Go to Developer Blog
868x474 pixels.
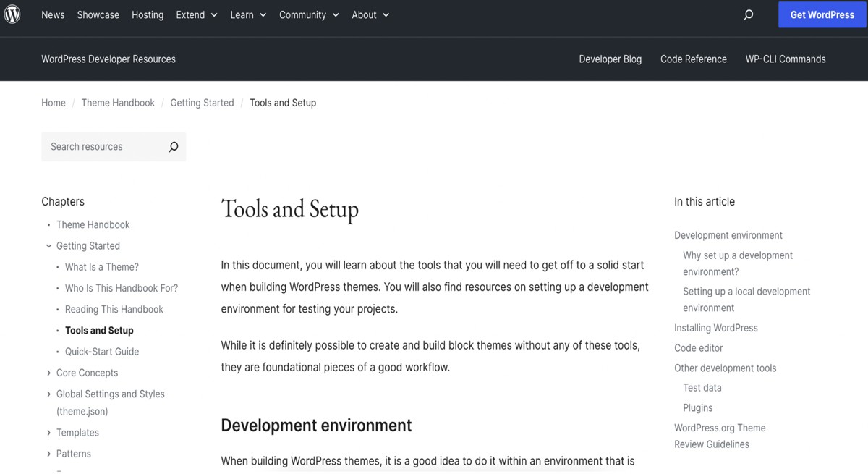pyautogui.click(x=610, y=59)
